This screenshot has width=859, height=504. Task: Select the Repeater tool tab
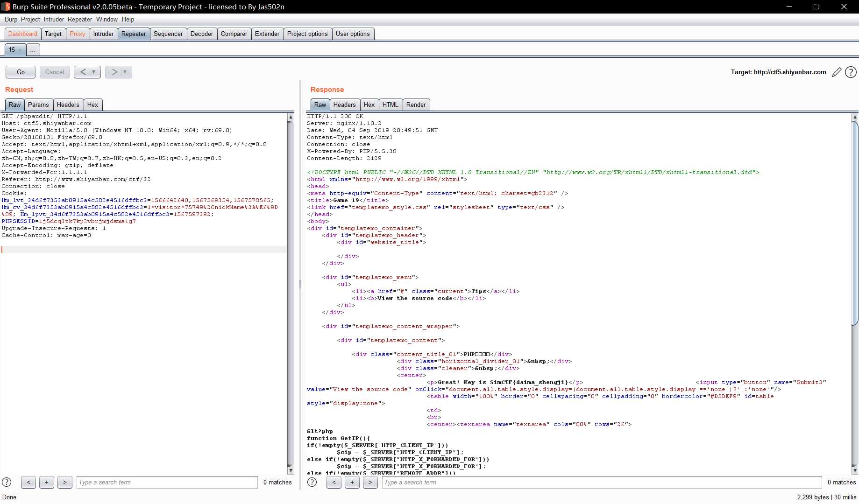(134, 34)
